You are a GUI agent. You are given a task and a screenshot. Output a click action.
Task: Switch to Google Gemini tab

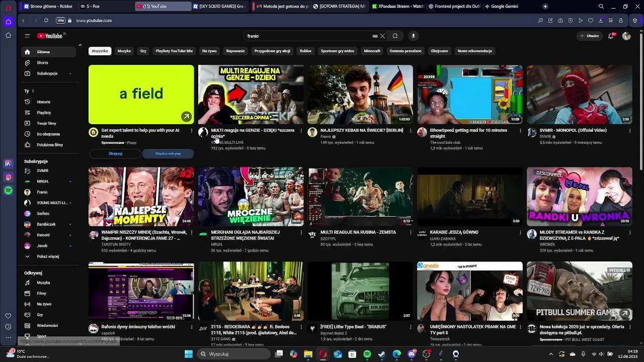(x=505, y=7)
